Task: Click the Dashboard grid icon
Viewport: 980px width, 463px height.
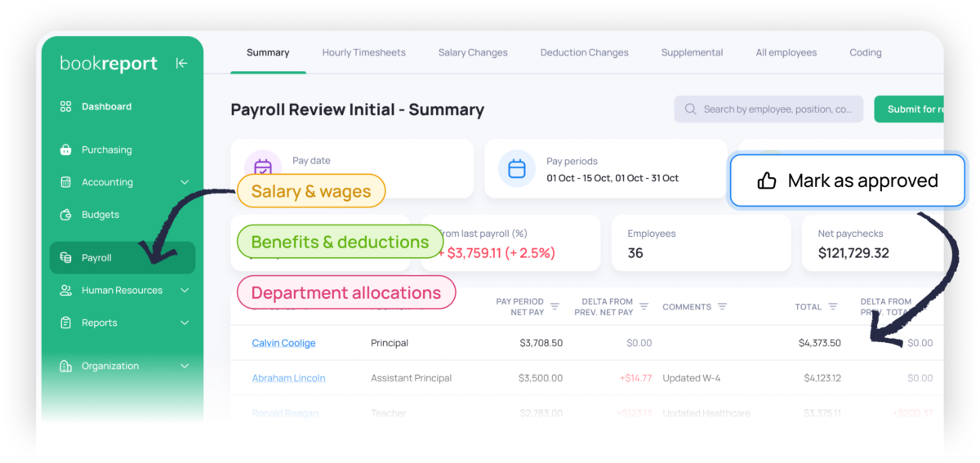Action: tap(66, 107)
